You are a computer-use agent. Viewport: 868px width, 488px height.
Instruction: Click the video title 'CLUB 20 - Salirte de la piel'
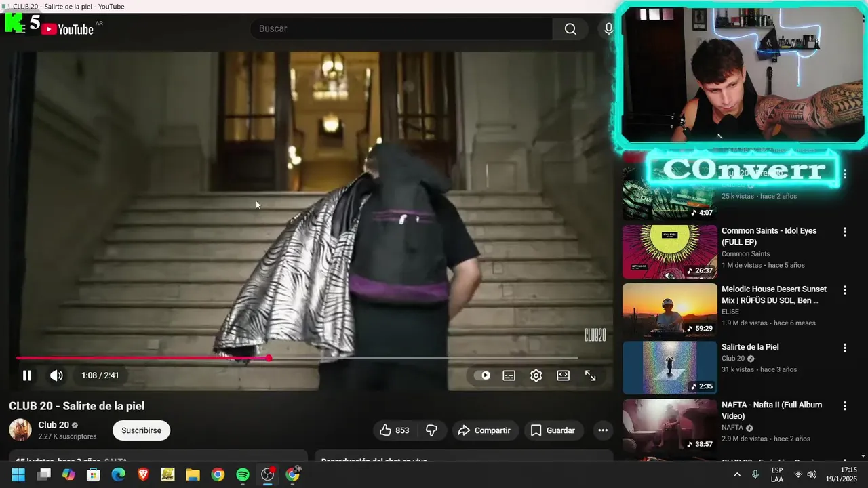[x=77, y=406]
